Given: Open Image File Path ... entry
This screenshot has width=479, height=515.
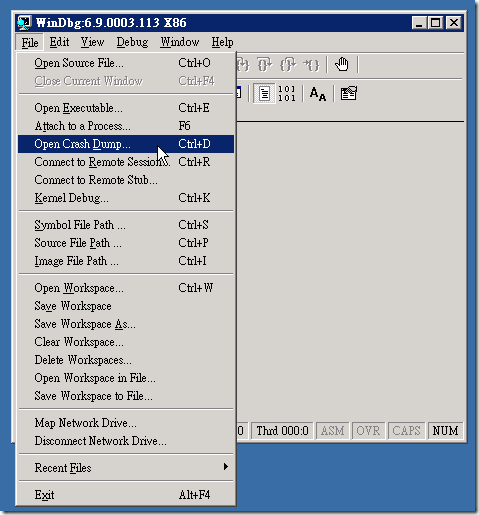Looking at the screenshot, I should click(126, 261).
